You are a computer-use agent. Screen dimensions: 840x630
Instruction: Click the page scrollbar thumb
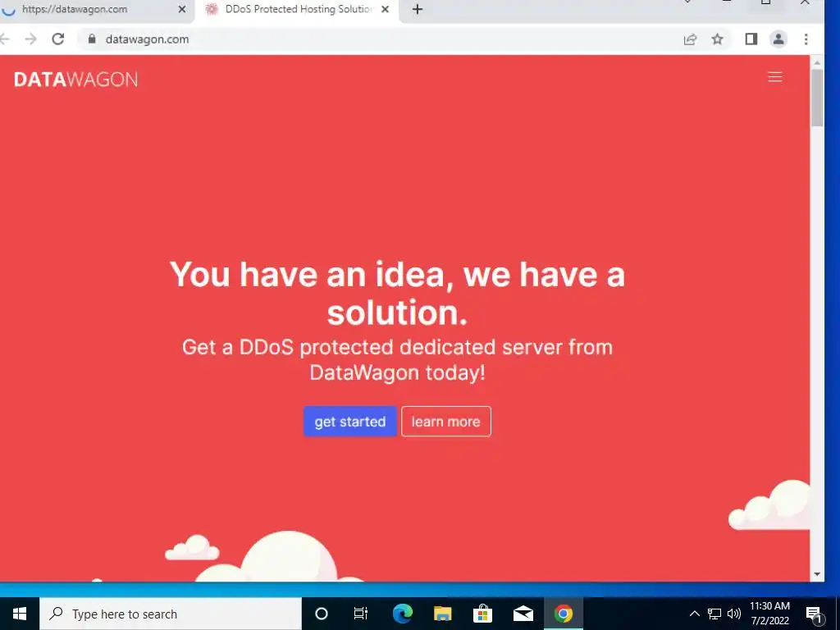(x=816, y=98)
